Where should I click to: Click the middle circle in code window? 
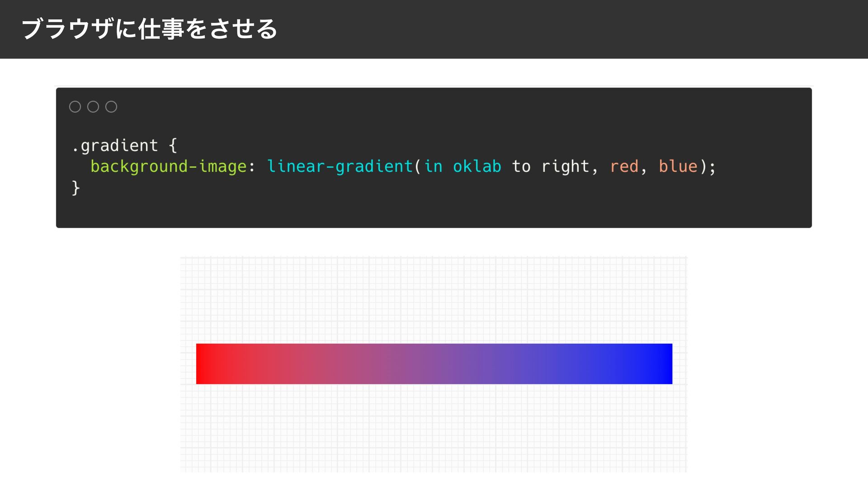click(x=93, y=107)
